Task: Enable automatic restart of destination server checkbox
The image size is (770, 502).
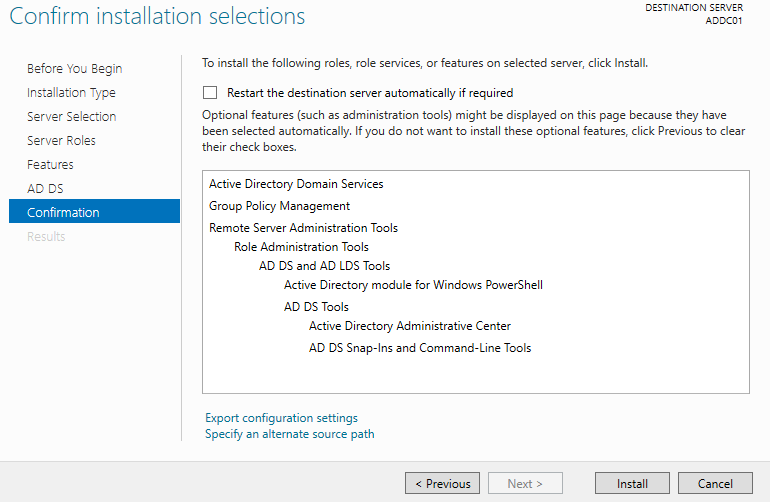Action: (210, 92)
